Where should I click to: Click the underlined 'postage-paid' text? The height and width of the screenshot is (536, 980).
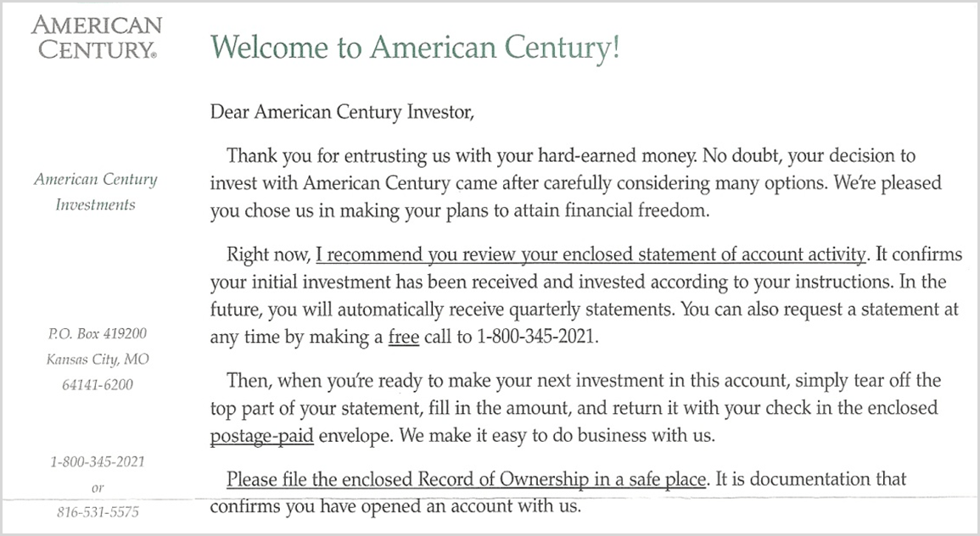(x=262, y=436)
